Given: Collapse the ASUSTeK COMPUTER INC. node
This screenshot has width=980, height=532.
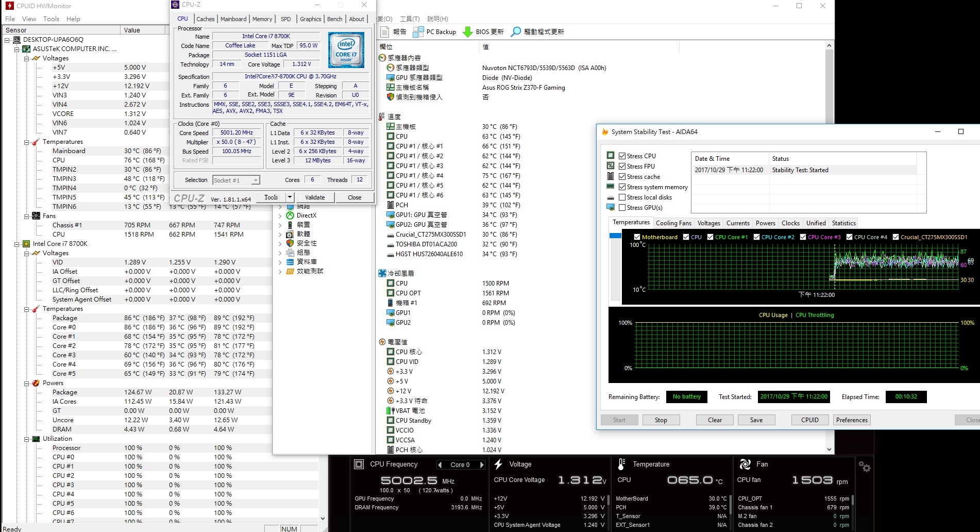Looking at the screenshot, I should click(16, 49).
